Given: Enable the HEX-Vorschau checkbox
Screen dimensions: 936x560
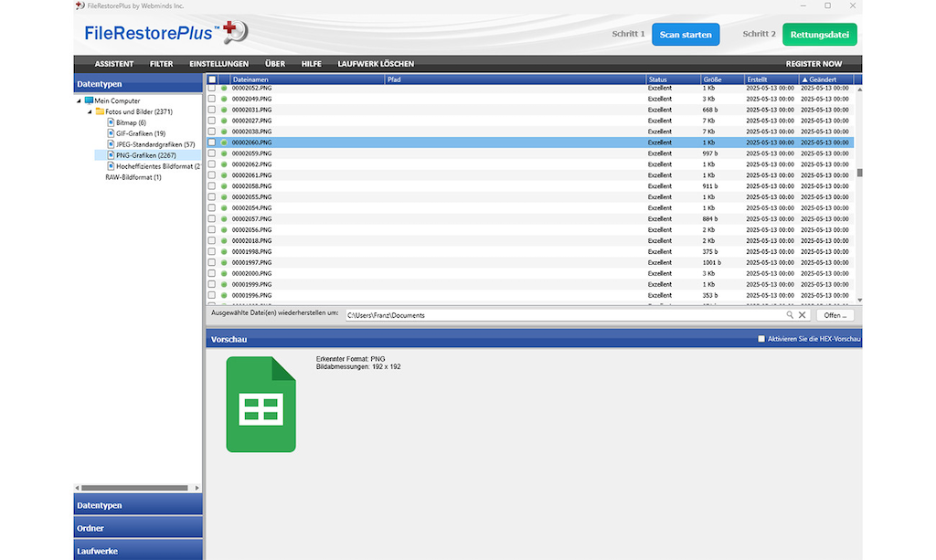Looking at the screenshot, I should (761, 339).
